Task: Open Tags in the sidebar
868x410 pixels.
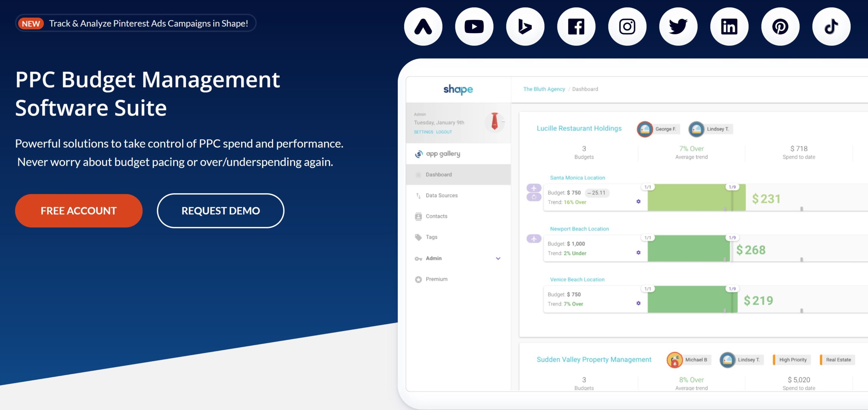Action: pyautogui.click(x=458, y=237)
